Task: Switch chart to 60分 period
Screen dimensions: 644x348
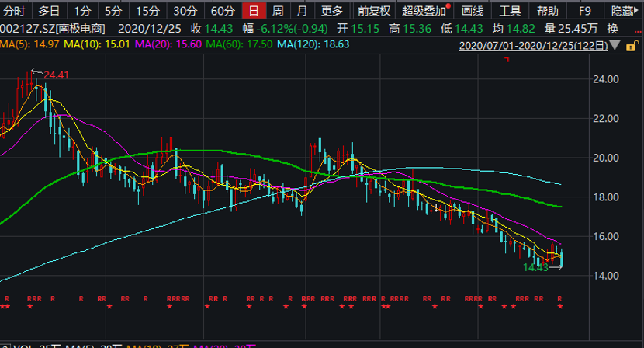Action: click(223, 11)
